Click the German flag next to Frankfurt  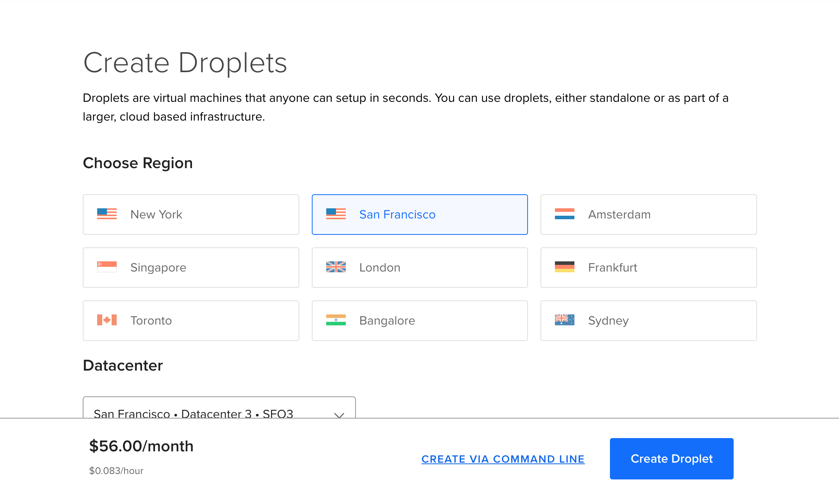pos(564,267)
